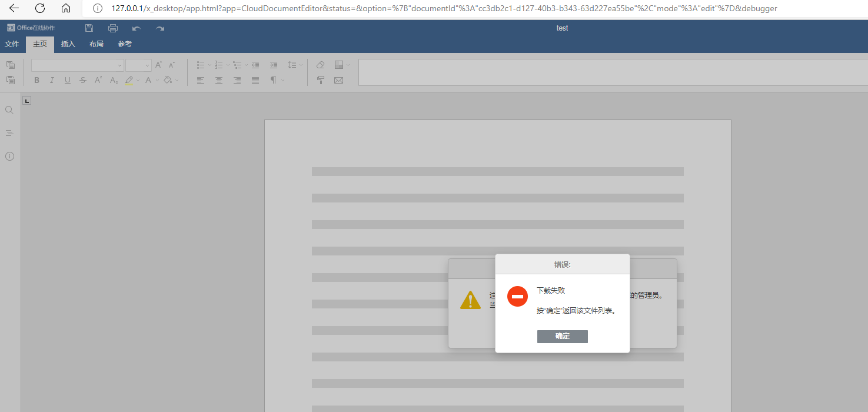Apply the font color A
Screen dimensions: 868x412
point(148,80)
